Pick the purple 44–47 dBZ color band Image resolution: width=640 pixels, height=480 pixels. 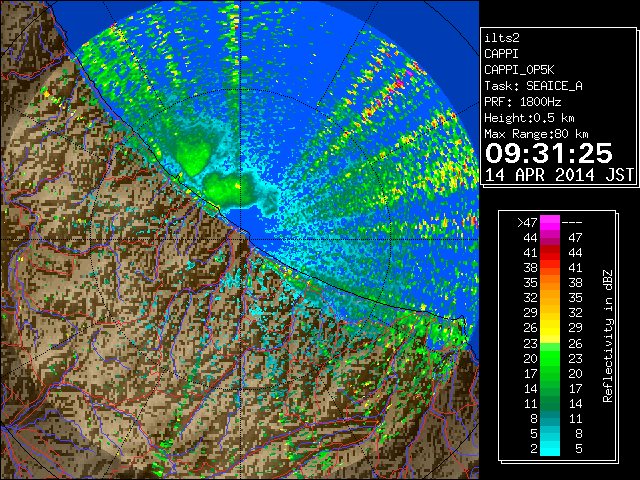(x=550, y=238)
